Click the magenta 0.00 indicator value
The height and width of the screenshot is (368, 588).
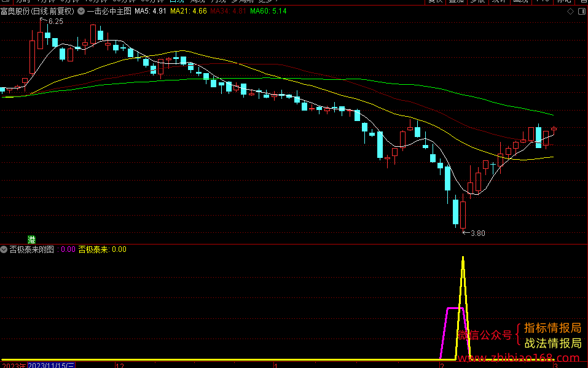pos(68,249)
